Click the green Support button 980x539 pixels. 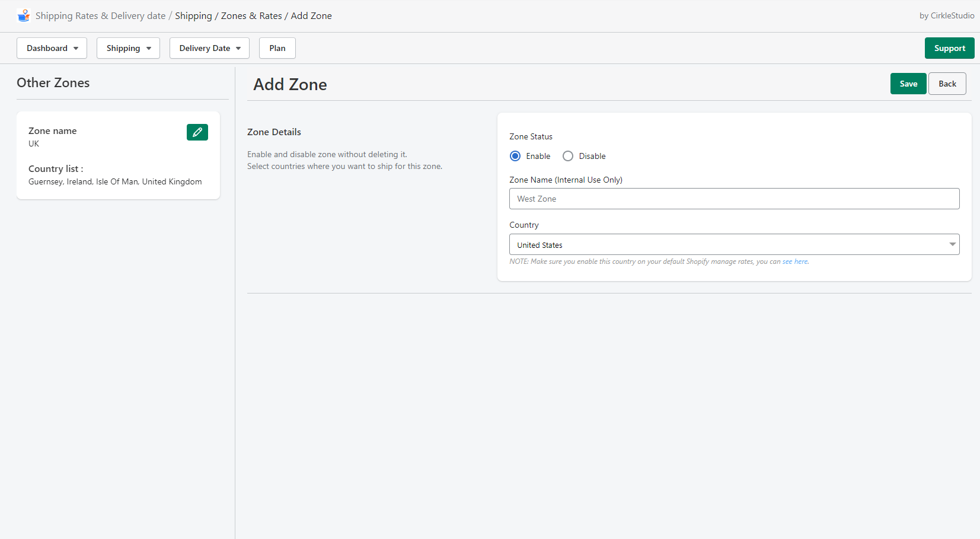[949, 48]
